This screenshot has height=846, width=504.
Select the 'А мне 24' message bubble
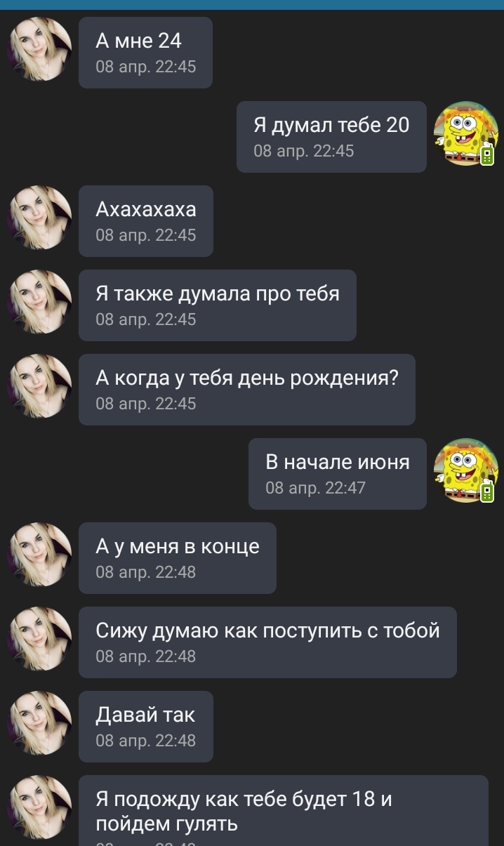click(145, 53)
